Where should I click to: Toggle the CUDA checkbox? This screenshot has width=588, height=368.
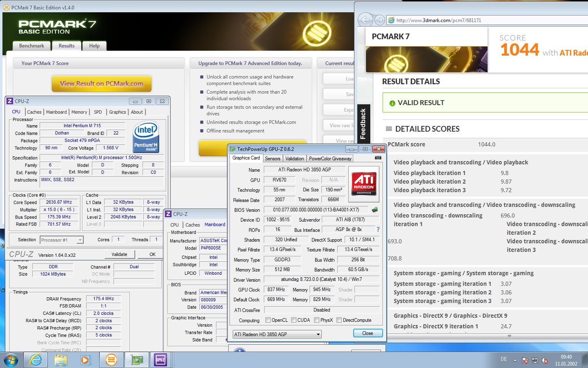pos(294,320)
